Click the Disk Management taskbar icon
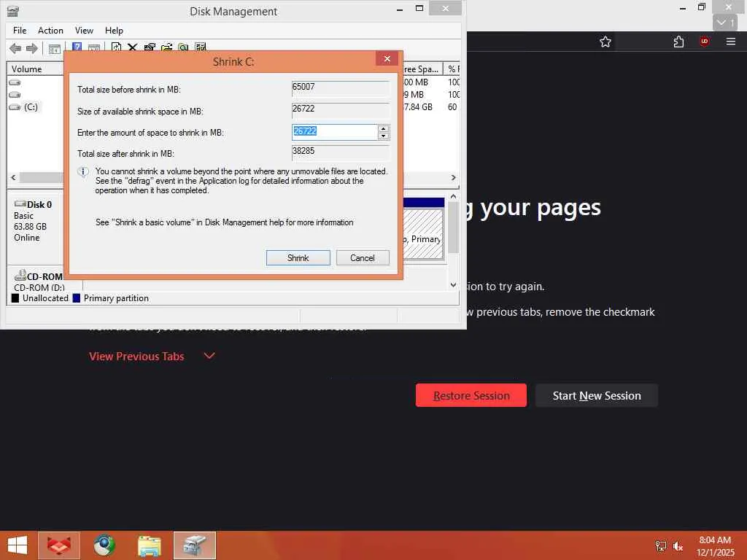 [x=195, y=545]
